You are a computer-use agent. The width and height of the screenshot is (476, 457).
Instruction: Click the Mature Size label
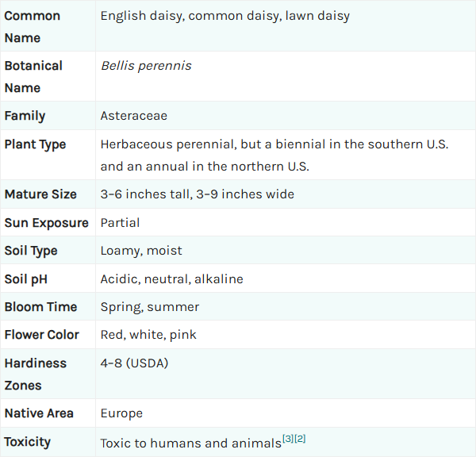click(x=40, y=194)
